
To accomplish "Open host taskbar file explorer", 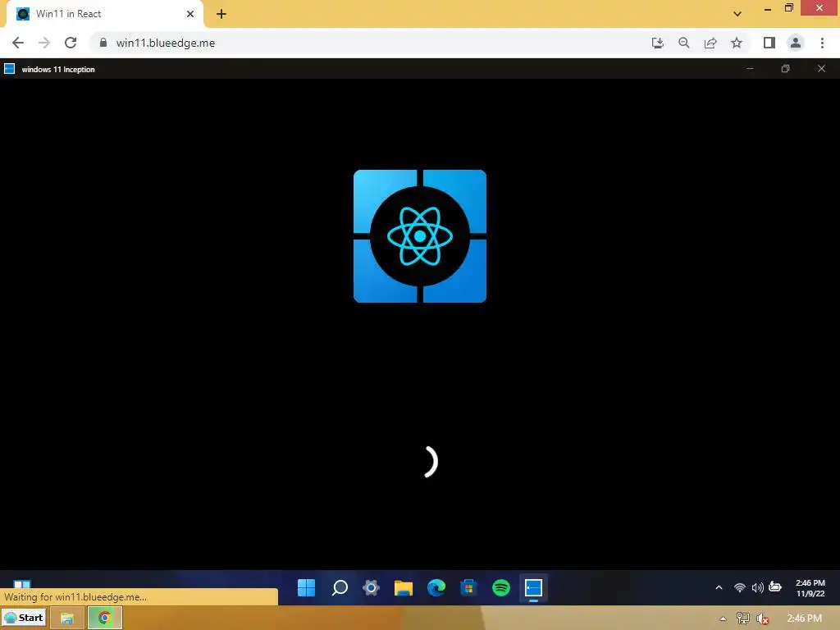I will click(x=67, y=619).
